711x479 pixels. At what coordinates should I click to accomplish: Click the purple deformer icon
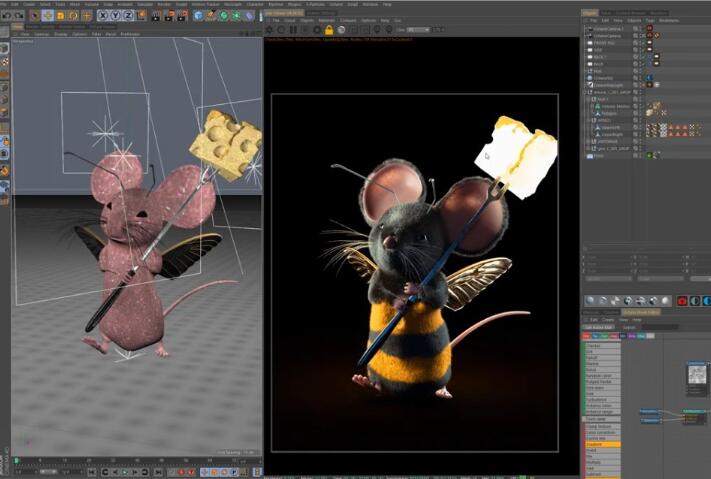coord(249,15)
